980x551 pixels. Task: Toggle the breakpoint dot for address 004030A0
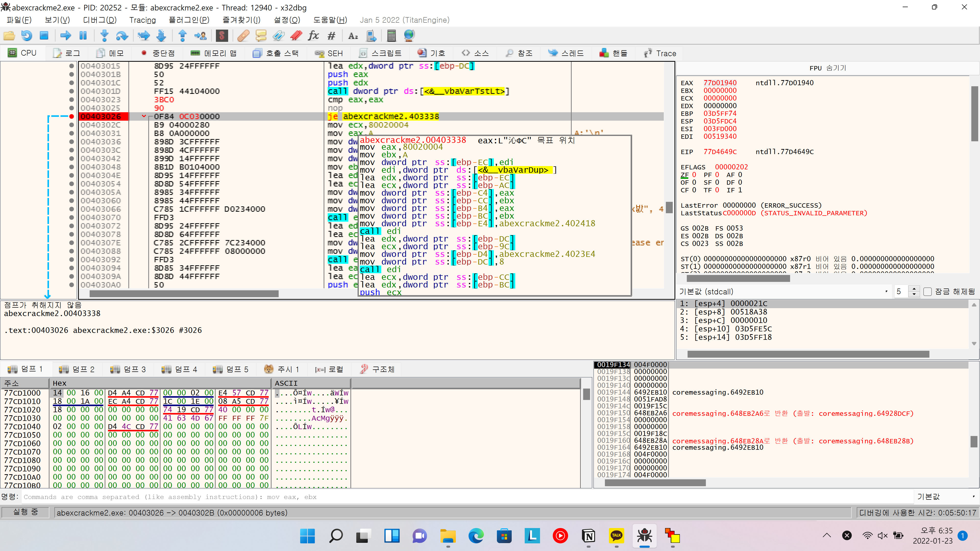[x=71, y=285]
